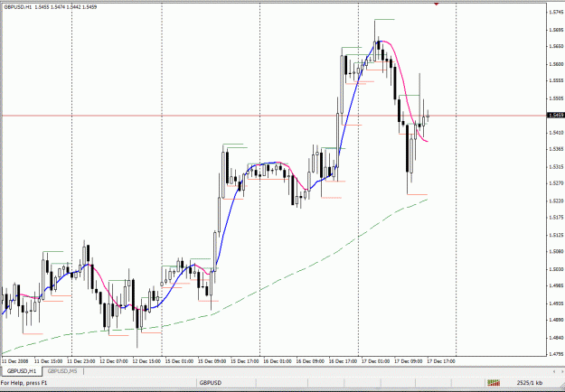Image resolution: width=565 pixels, height=392 pixels.
Task: Click the 1.5600 price scale label
Action: click(556, 64)
